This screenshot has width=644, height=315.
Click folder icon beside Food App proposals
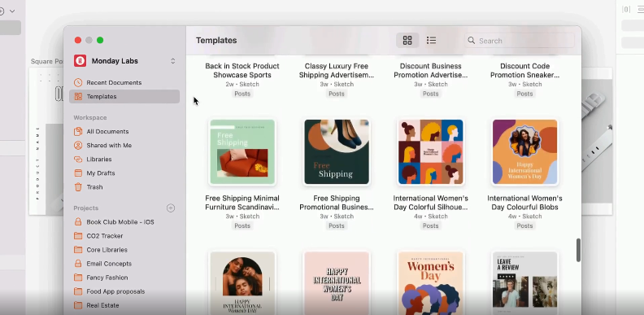(78, 291)
